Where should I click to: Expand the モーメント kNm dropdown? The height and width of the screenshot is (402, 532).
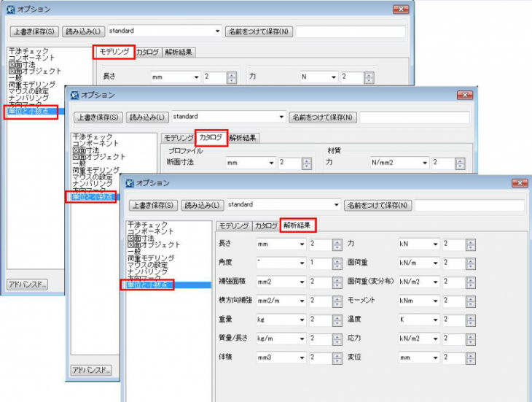(x=435, y=301)
